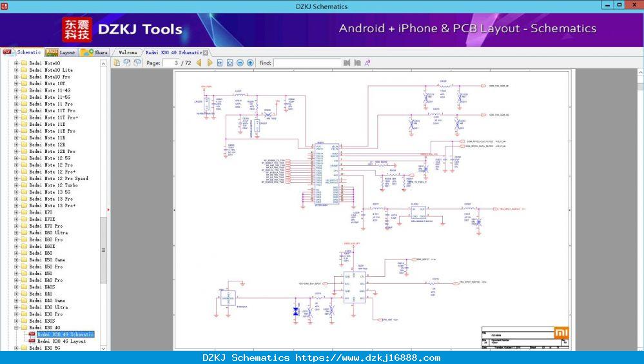Zoom in with the plus icon
The height and width of the screenshot is (364, 644).
(250, 63)
